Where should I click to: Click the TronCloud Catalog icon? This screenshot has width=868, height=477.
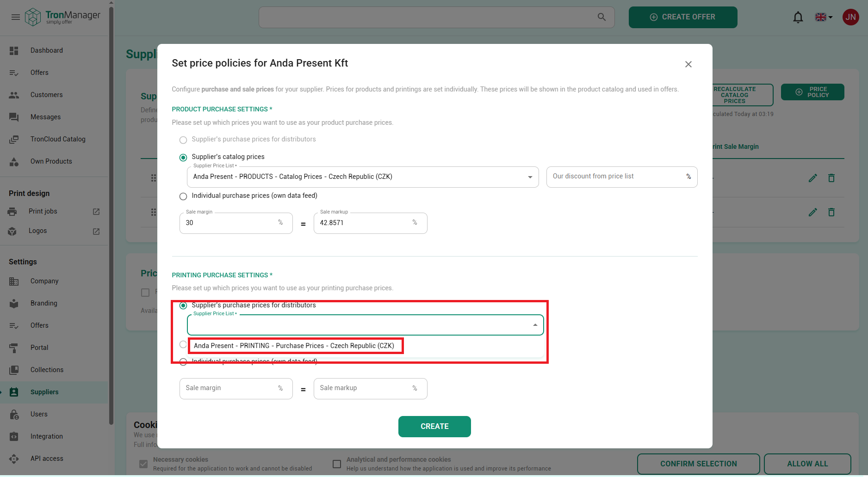click(x=14, y=140)
